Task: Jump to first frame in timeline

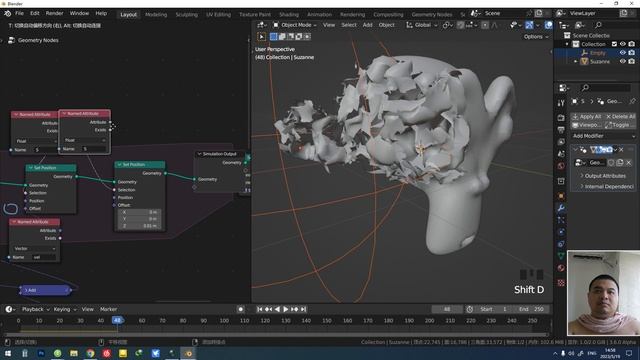Action: pos(260,309)
